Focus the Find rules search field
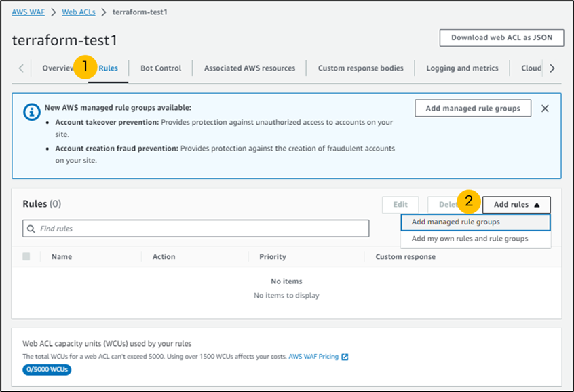The image size is (574, 392). pos(196,229)
